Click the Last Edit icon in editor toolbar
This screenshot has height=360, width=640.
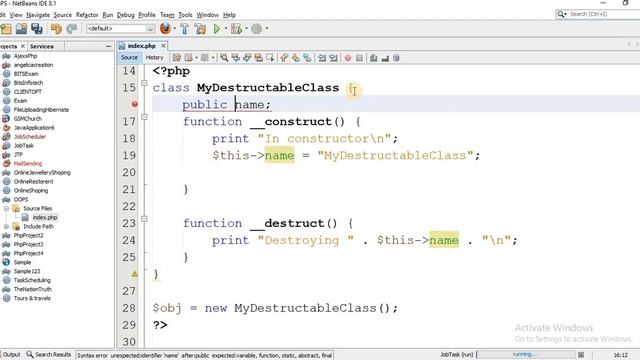pyautogui.click(x=176, y=58)
